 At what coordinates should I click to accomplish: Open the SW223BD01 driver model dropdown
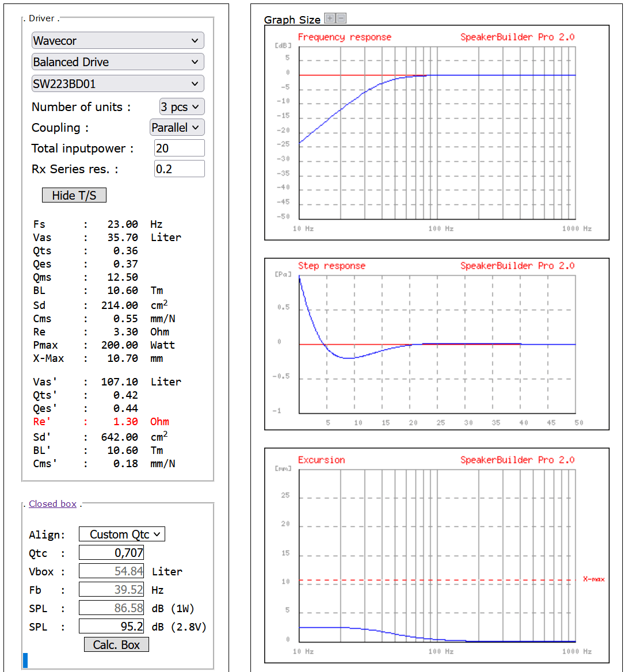pyautogui.click(x=117, y=83)
